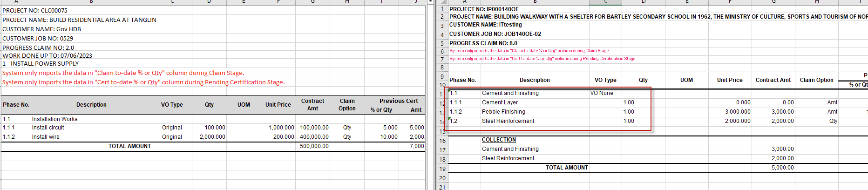Select row 20 header in right sheet
Screen dimensions: 868x190
point(442,178)
